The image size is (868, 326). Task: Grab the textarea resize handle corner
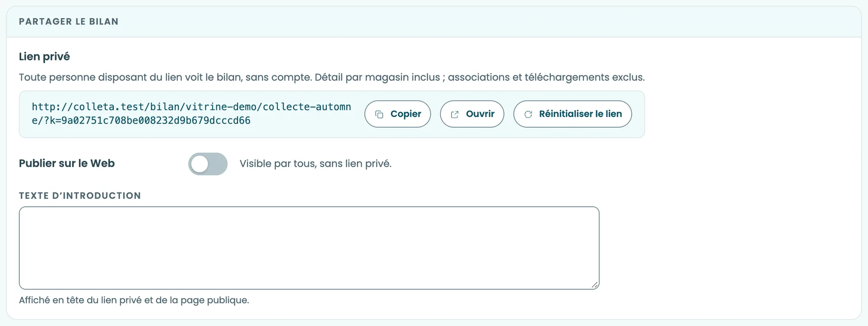tap(595, 285)
